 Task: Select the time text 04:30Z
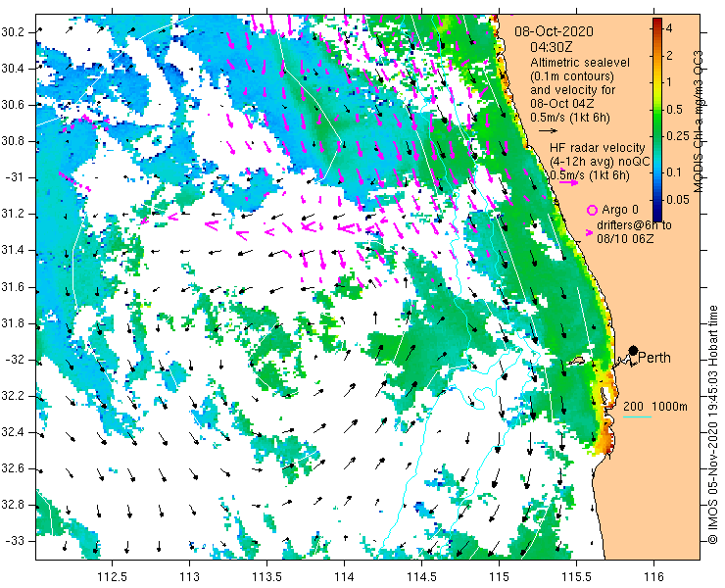point(552,47)
